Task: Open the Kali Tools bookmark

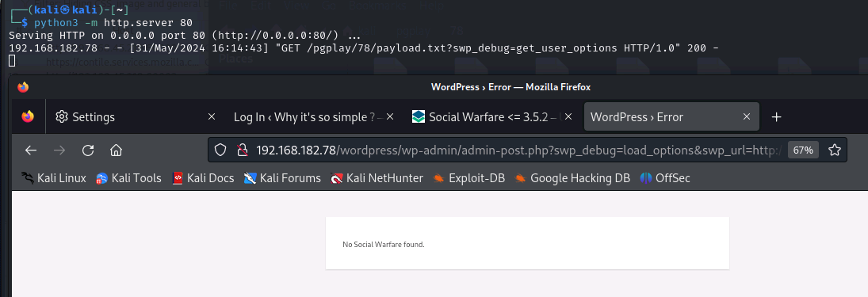Action: pyautogui.click(x=128, y=178)
